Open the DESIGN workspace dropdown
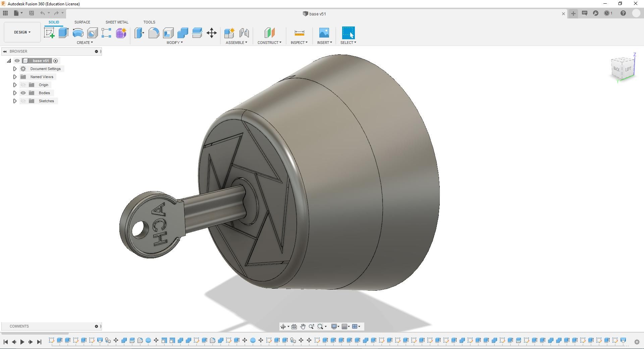644x349 pixels. click(x=22, y=32)
